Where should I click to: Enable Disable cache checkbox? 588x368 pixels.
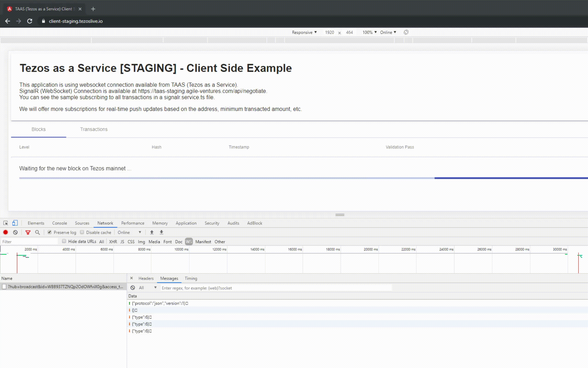tap(82, 232)
